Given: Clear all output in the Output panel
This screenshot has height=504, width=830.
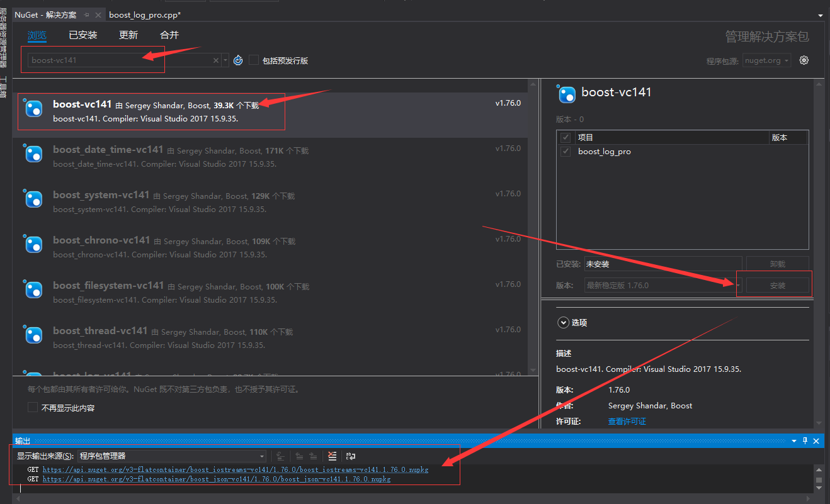Looking at the screenshot, I should click(332, 456).
